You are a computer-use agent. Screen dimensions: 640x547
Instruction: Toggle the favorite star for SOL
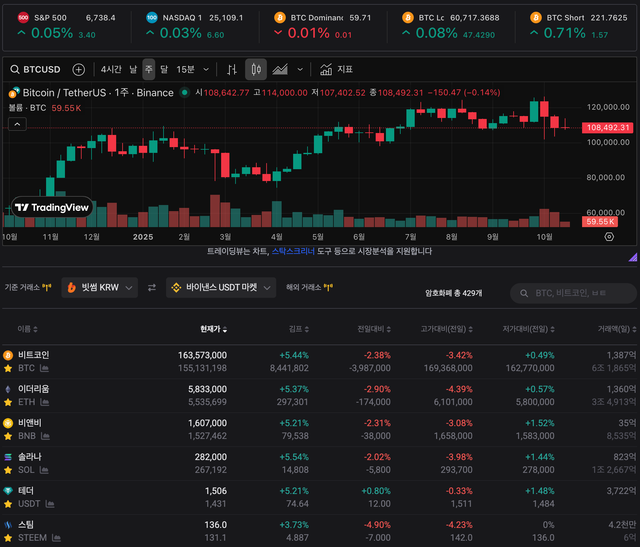point(8,469)
